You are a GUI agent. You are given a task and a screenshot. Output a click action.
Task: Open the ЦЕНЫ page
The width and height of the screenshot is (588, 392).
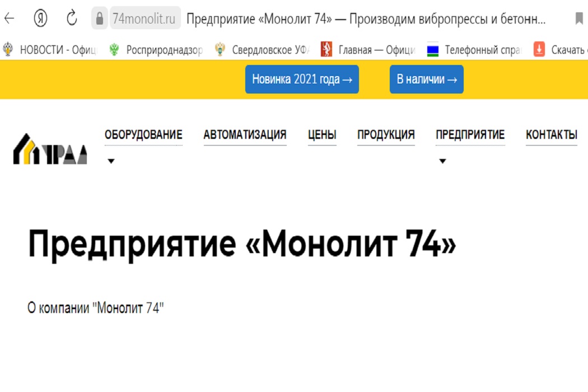[x=322, y=135]
